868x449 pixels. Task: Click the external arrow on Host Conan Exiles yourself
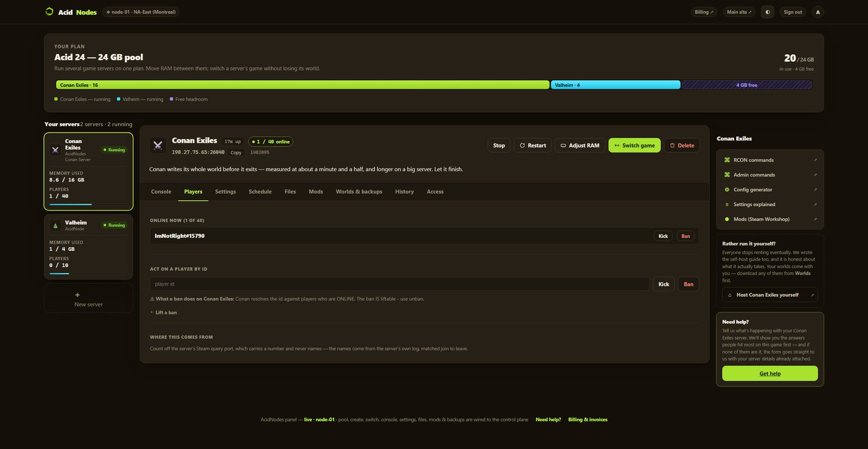tap(812, 295)
